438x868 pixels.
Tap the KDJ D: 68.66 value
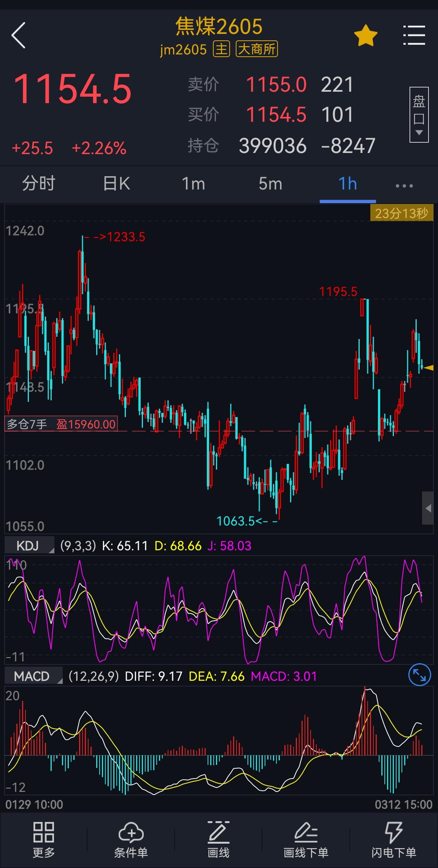(x=178, y=546)
